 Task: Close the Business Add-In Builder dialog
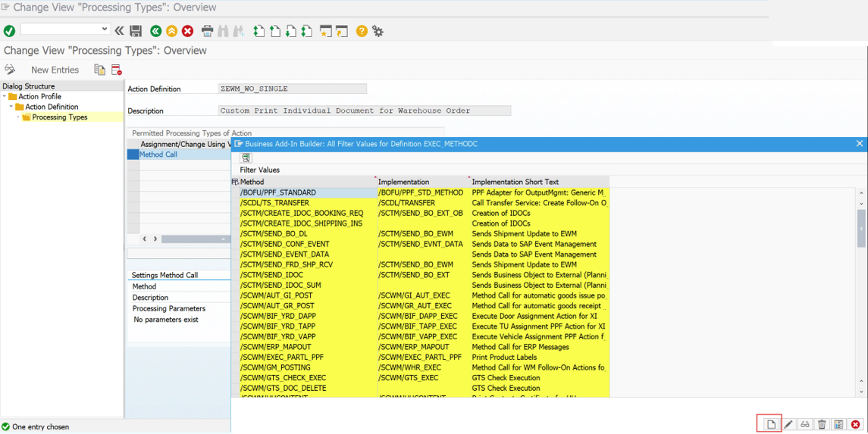[x=860, y=143]
